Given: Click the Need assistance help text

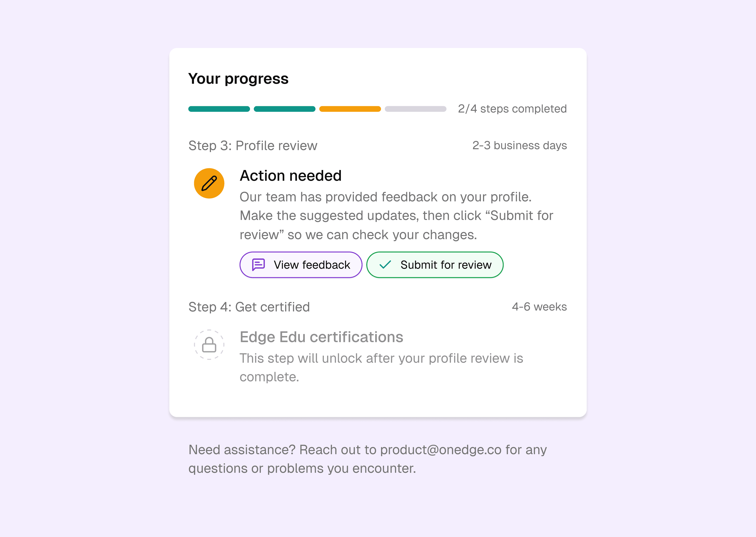Looking at the screenshot, I should pyautogui.click(x=367, y=459).
